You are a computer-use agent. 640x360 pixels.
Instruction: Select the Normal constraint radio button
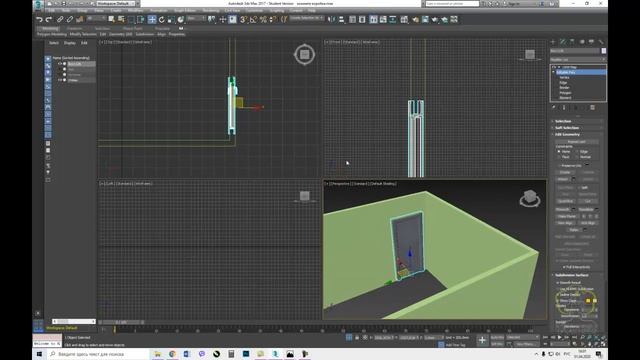577,157
